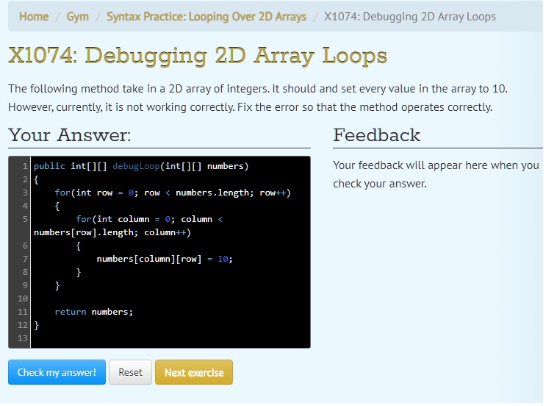
Task: Click the feedback placeholder message text
Action: 436,174
